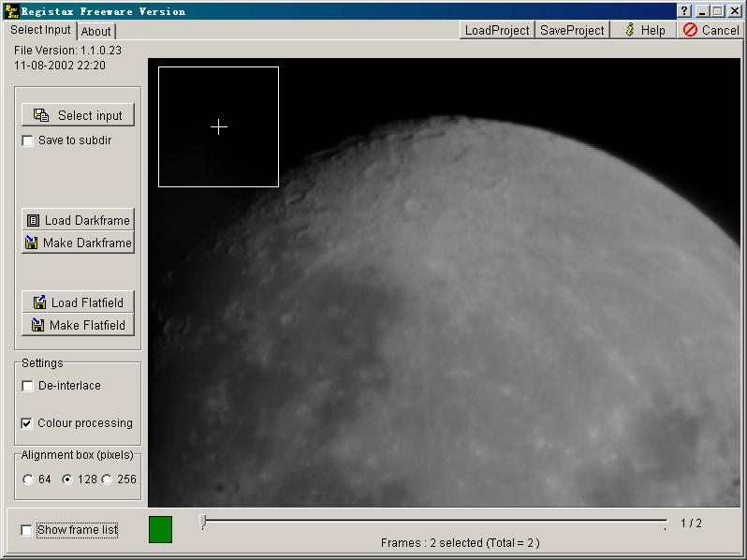Uncheck Colour processing
747x560 pixels.
click(27, 423)
